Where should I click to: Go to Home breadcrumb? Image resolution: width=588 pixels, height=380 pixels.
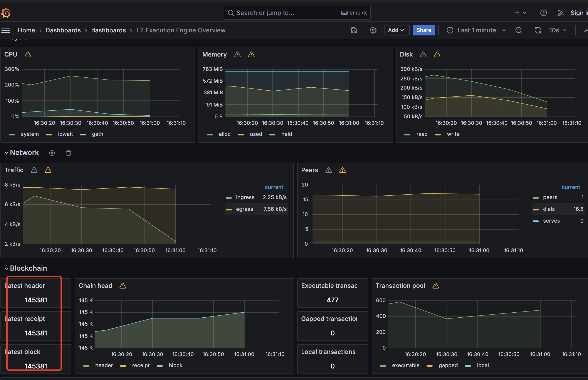[26, 30]
